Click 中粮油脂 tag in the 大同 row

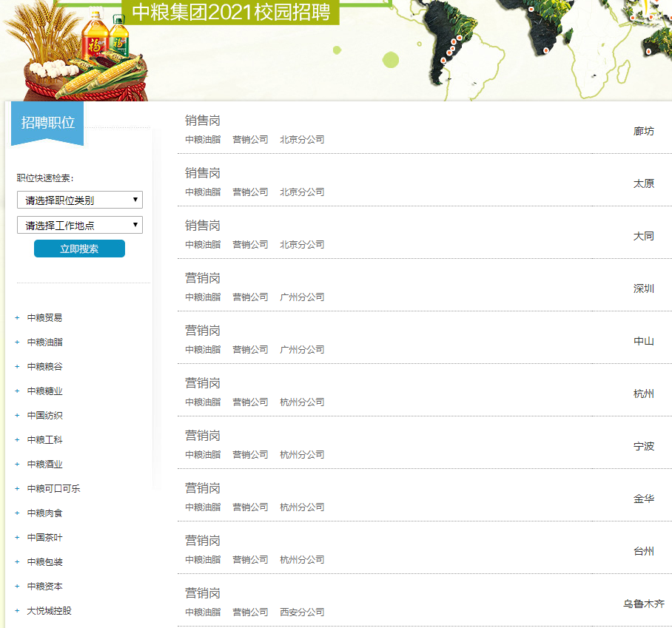click(203, 245)
